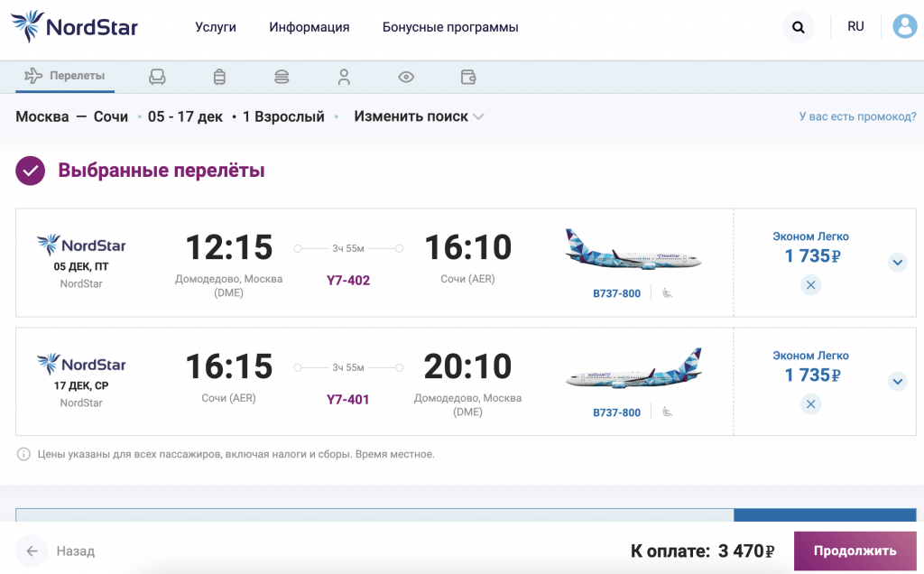Viewport: 924px width, 574px height.
Task: Open the Бонусные программы menu
Action: pos(450,27)
